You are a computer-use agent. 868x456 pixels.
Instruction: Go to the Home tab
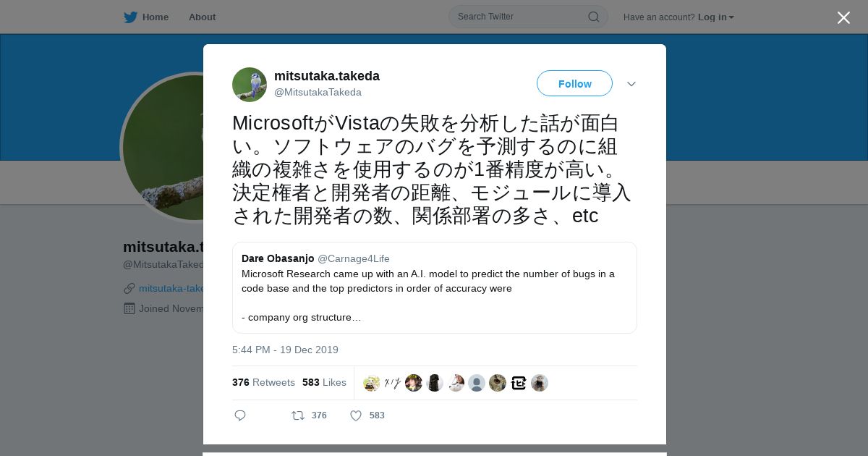[156, 17]
